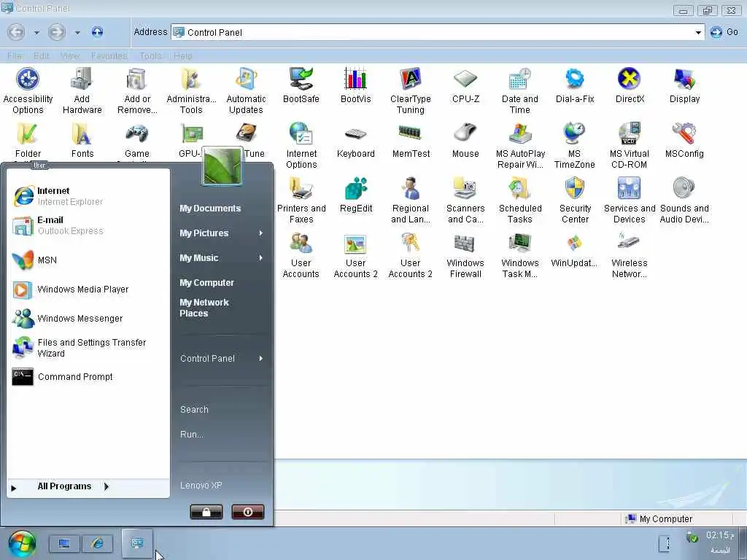Open Automatic Updates applet
The height and width of the screenshot is (560, 747).
246,91
